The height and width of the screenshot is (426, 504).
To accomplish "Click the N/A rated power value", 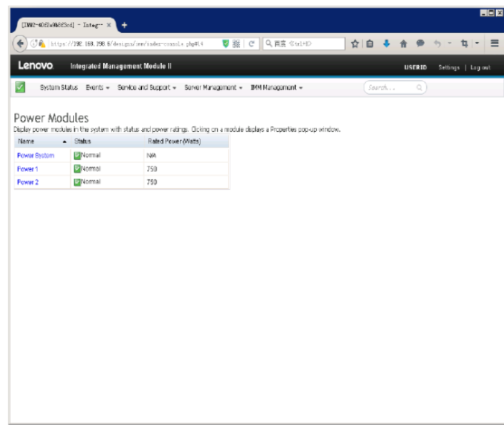I will tap(152, 156).
